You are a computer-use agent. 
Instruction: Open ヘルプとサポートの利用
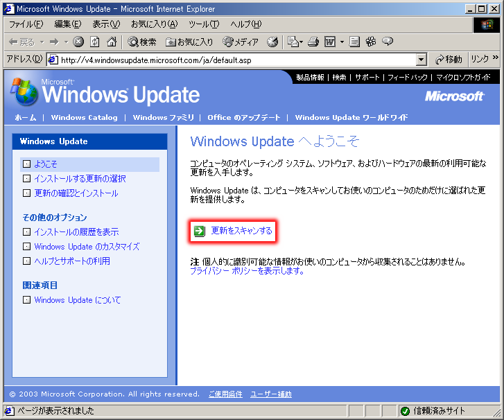click(72, 261)
